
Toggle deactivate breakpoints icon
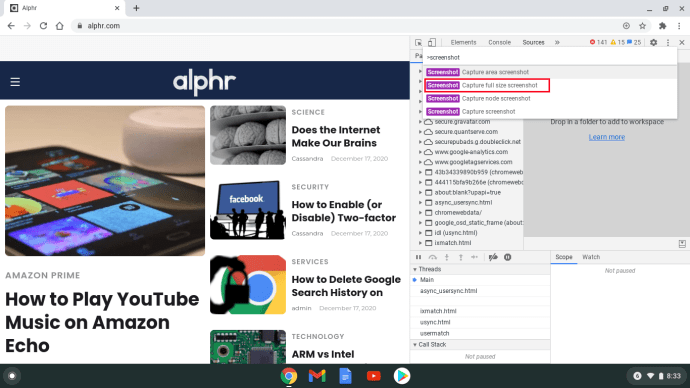tap(493, 257)
